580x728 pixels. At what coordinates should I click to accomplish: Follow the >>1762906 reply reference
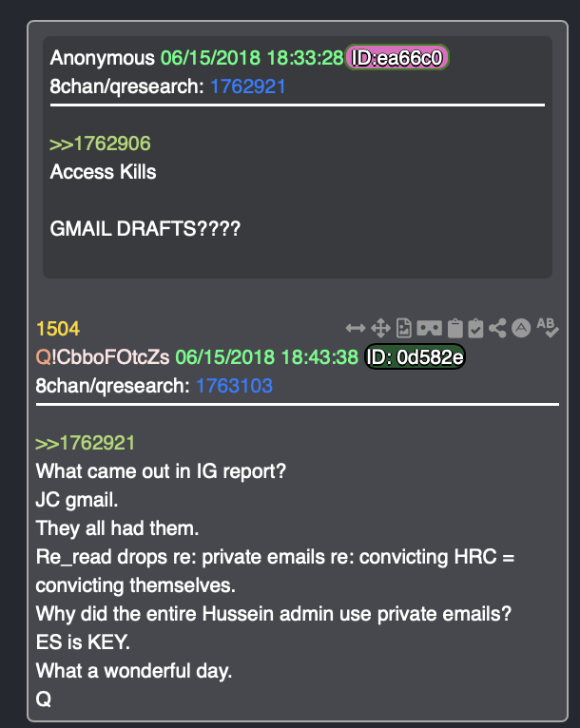click(x=100, y=144)
